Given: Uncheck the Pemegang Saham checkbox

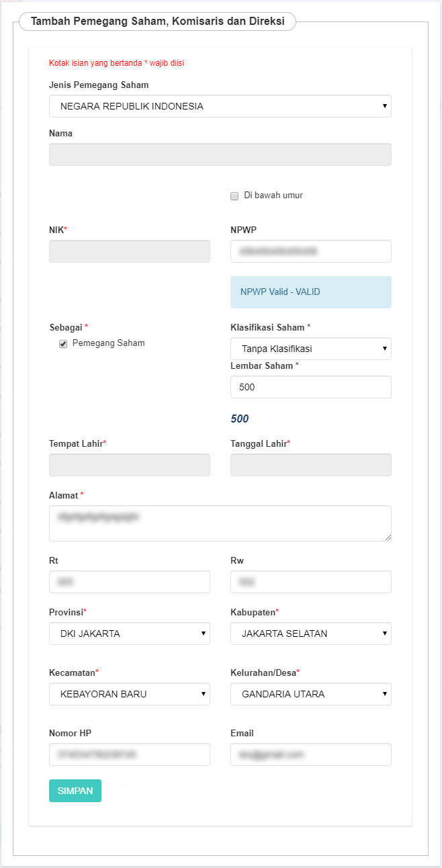Looking at the screenshot, I should (x=63, y=344).
